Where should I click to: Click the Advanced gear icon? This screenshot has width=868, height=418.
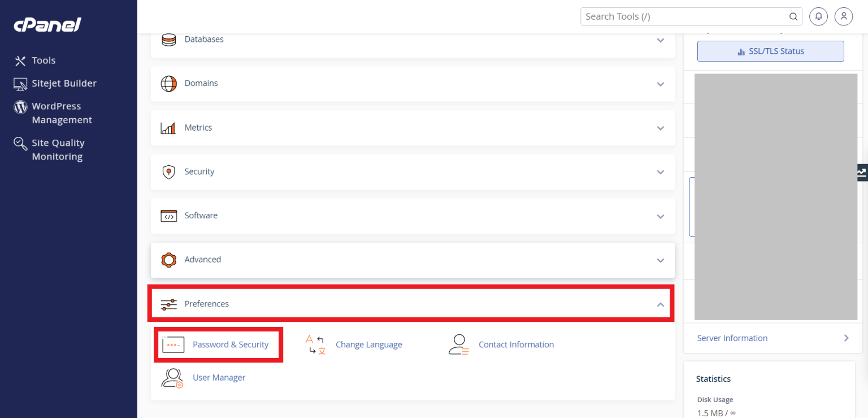point(168,260)
